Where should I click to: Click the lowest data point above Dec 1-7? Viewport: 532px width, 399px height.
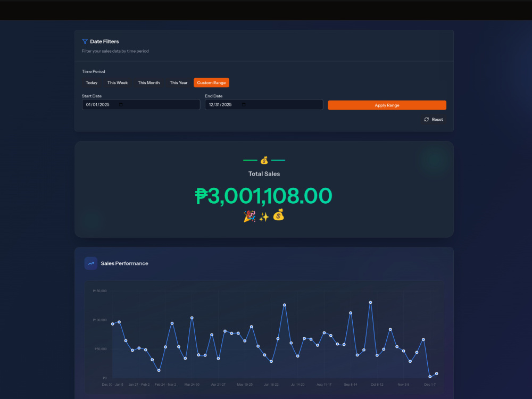click(x=430, y=377)
